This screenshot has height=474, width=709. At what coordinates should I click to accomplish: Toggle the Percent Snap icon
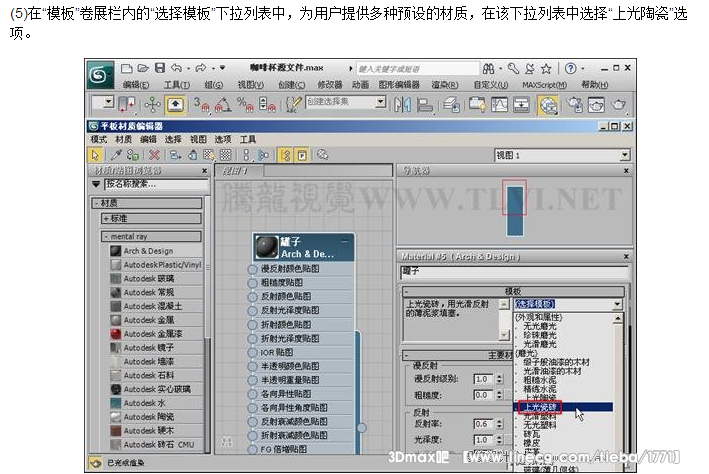click(245, 105)
